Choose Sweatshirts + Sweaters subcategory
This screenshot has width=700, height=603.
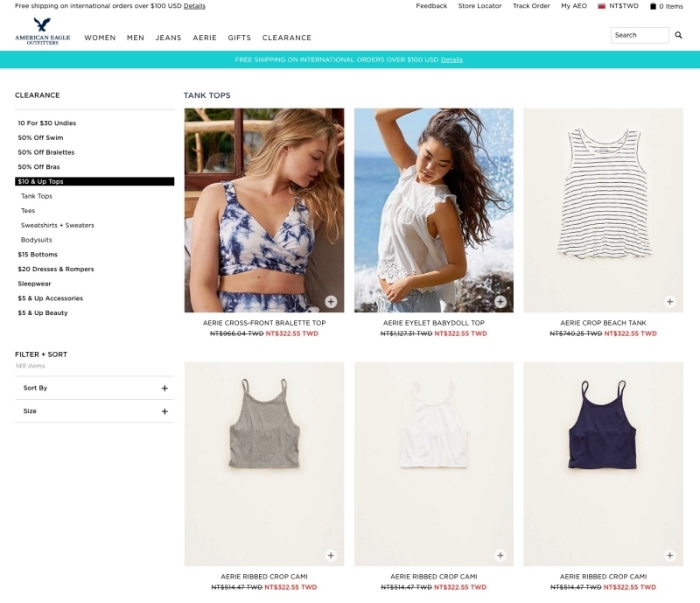[58, 226]
